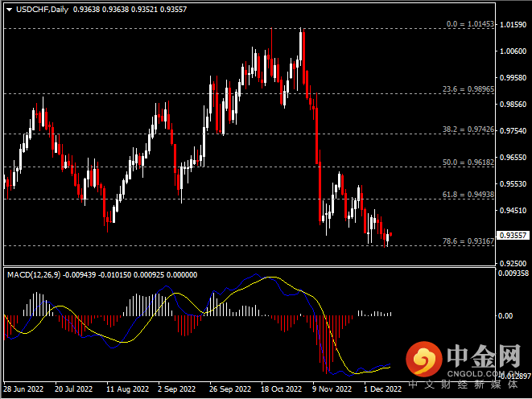Click the 1.01590 price axis value
Viewport: 532px width, 399px height.
[513, 25]
